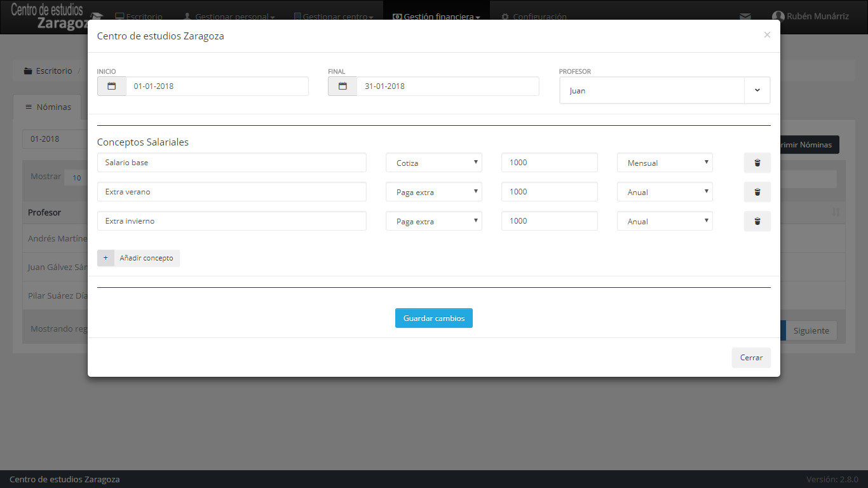Click the Imprimir Nóminas button behind modal
Viewport: 868px width, 488px height.
[810, 145]
